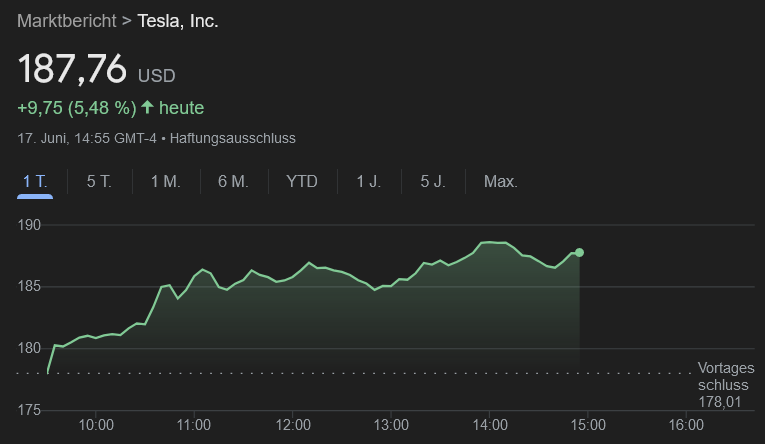Show the YTD chart range
The image size is (765, 444).
pos(302,182)
